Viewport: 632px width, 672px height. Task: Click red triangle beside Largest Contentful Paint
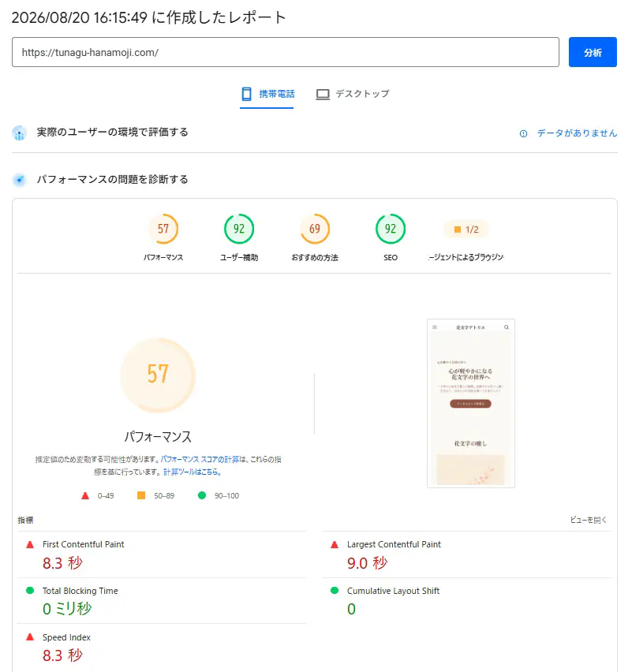point(335,545)
